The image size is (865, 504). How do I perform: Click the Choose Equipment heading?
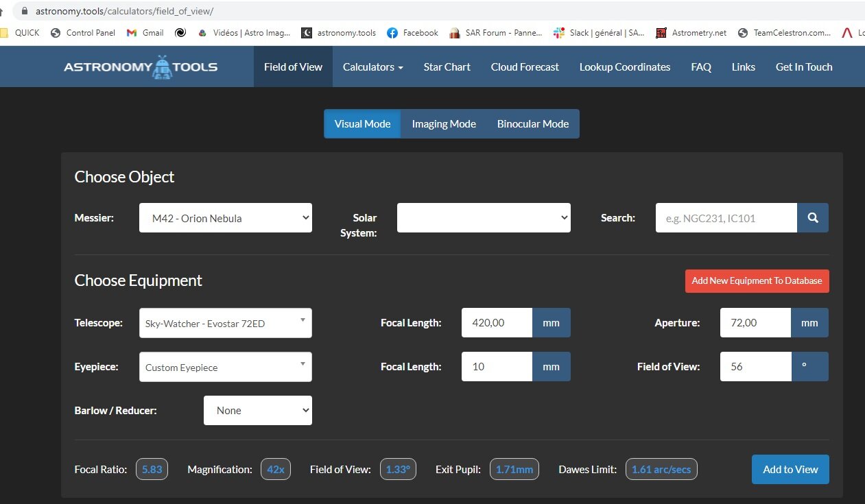point(138,280)
